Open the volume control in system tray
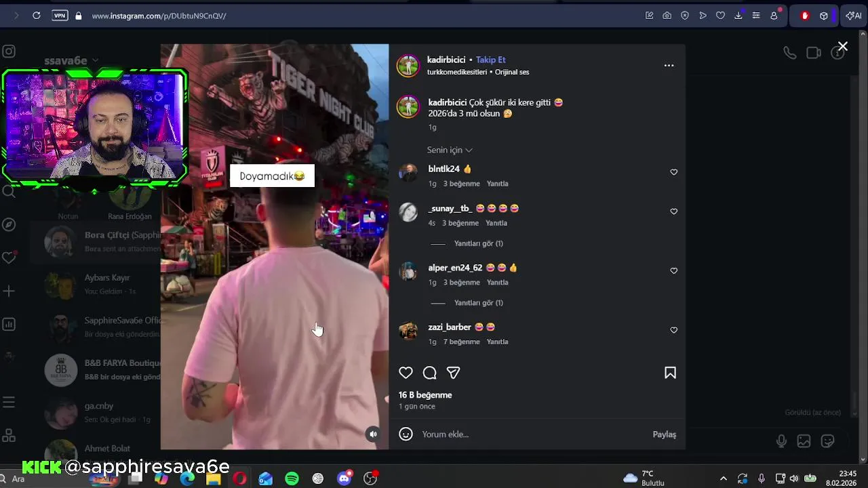 [x=794, y=479]
